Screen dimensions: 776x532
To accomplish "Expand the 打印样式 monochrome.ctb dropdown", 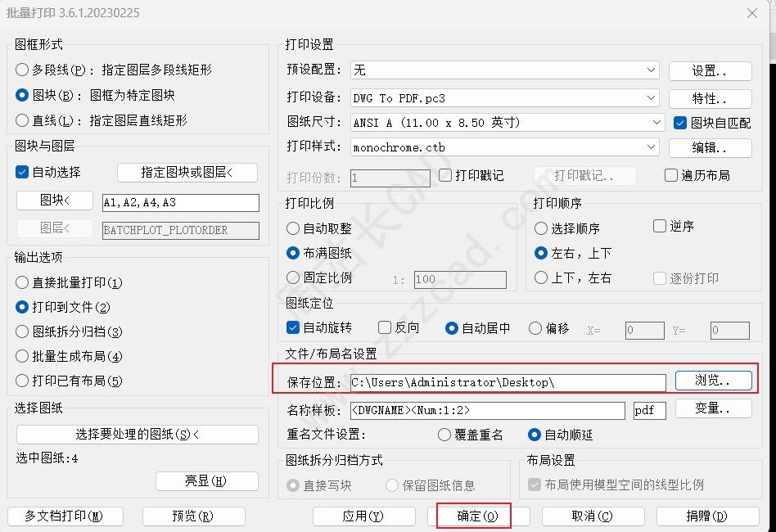I will tap(650, 147).
